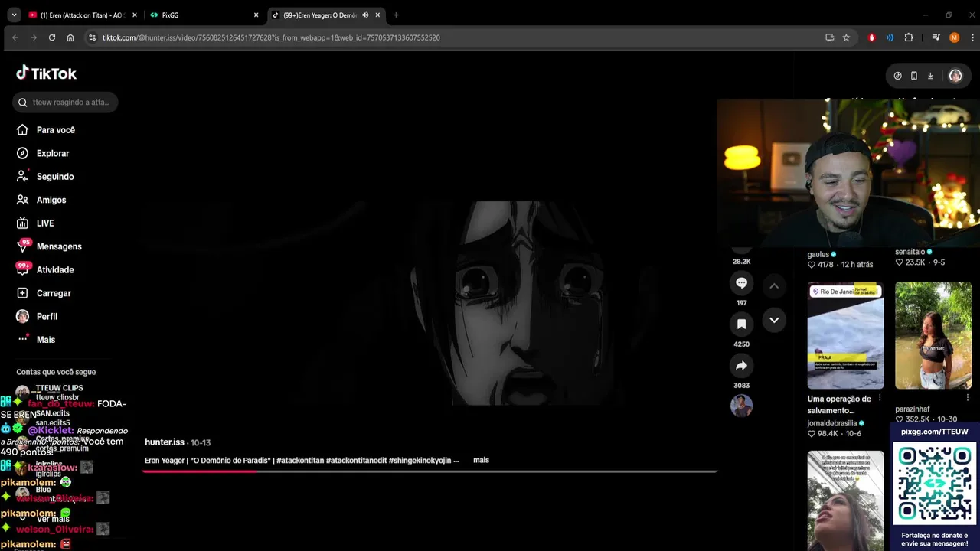Viewport: 980px width, 551px height.
Task: Expand caption with the mais link
Action: [x=481, y=460]
